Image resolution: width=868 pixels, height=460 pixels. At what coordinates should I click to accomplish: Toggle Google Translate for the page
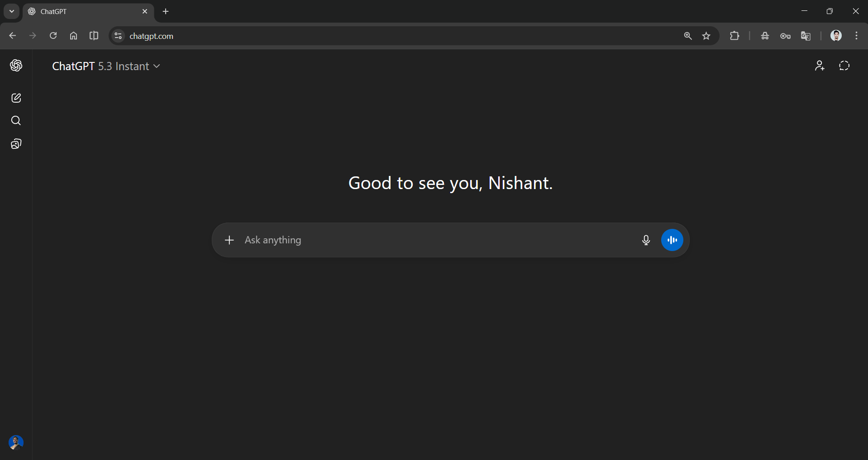[806, 36]
